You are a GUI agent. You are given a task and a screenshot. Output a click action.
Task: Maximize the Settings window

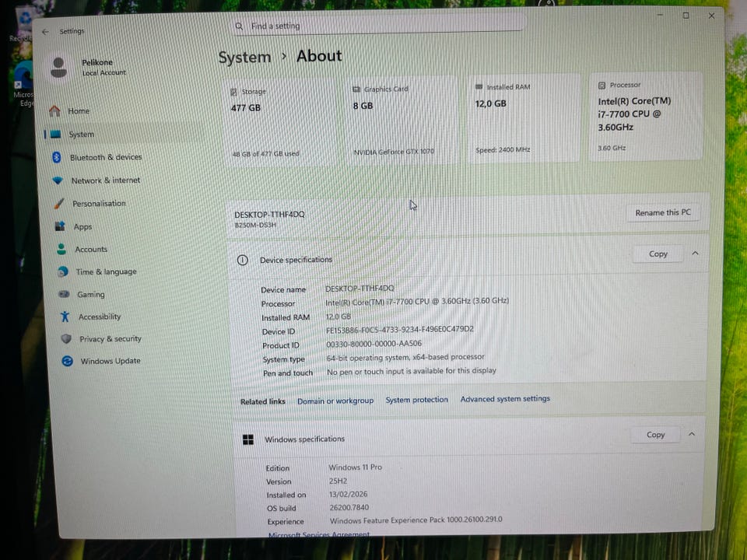[x=686, y=16]
